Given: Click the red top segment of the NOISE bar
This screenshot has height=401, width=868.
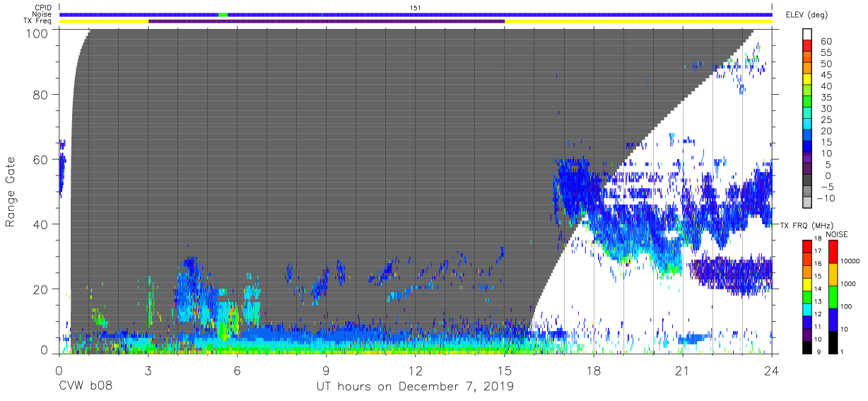Looking at the screenshot, I should click(834, 251).
